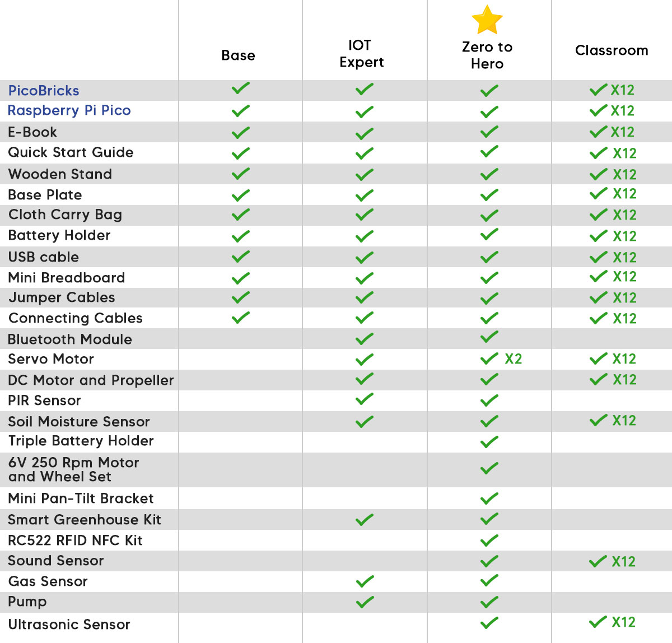Click the IOT Expert checkmark for Bluetooth Module
672x643 pixels.
[x=365, y=339]
